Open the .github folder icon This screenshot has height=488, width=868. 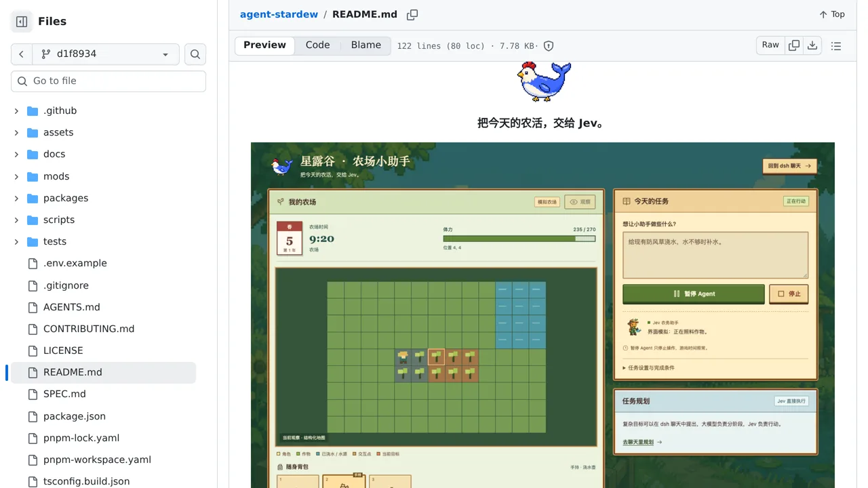click(33, 110)
